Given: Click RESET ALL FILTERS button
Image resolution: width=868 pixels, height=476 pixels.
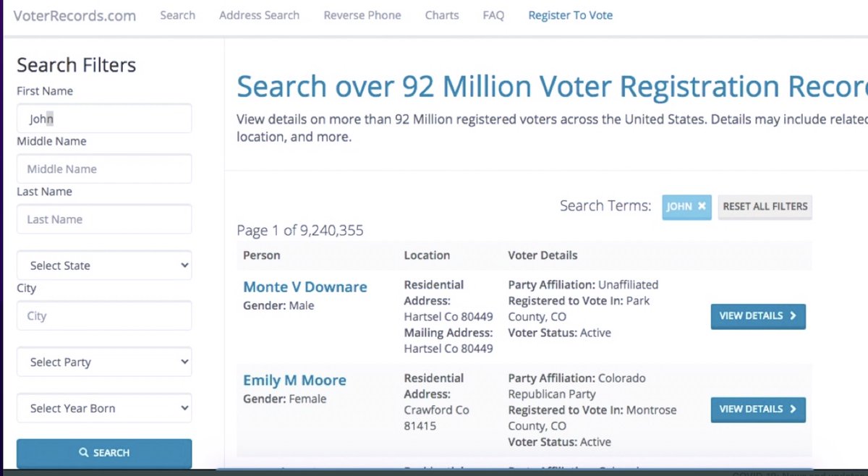Looking at the screenshot, I should click(765, 206).
